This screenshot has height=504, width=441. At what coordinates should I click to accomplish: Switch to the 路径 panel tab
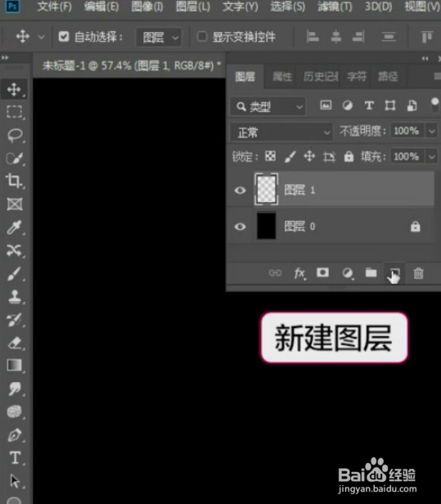pos(388,77)
